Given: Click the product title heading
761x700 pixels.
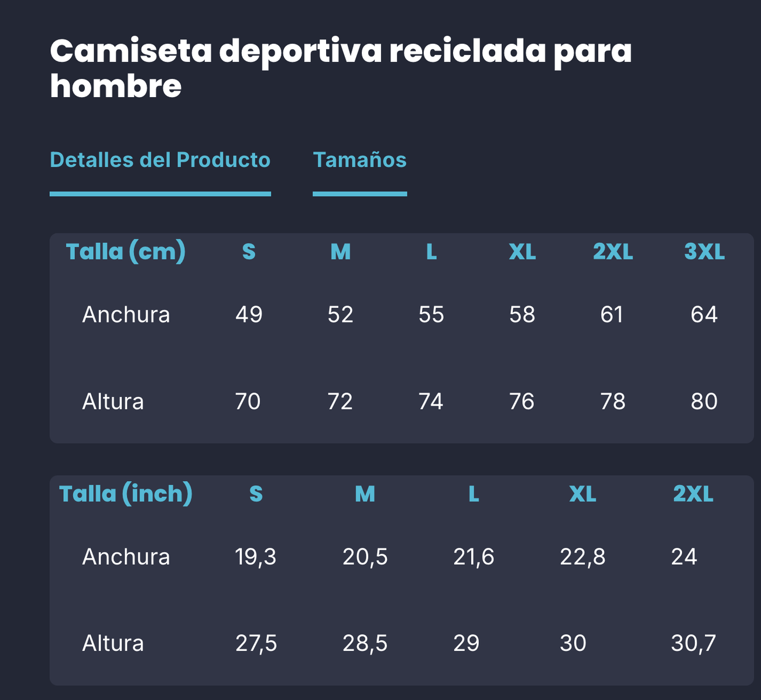Looking at the screenshot, I should pyautogui.click(x=341, y=68).
